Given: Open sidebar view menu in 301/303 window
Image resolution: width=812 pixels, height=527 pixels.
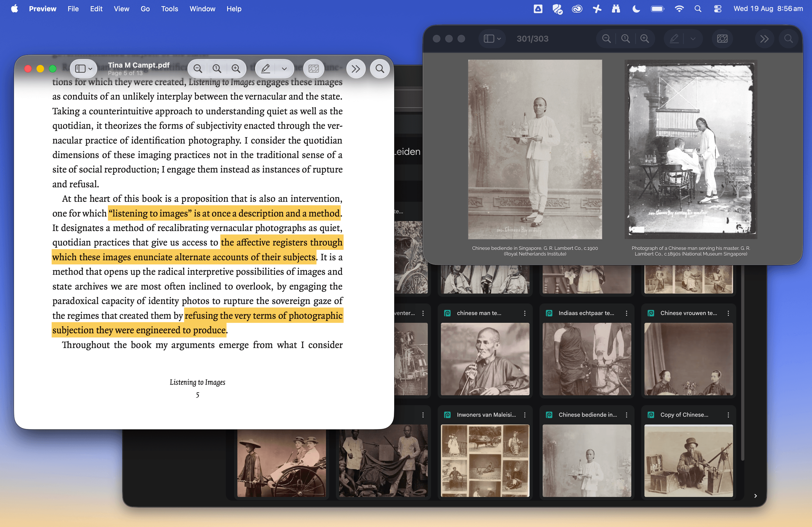Looking at the screenshot, I should click(x=492, y=39).
